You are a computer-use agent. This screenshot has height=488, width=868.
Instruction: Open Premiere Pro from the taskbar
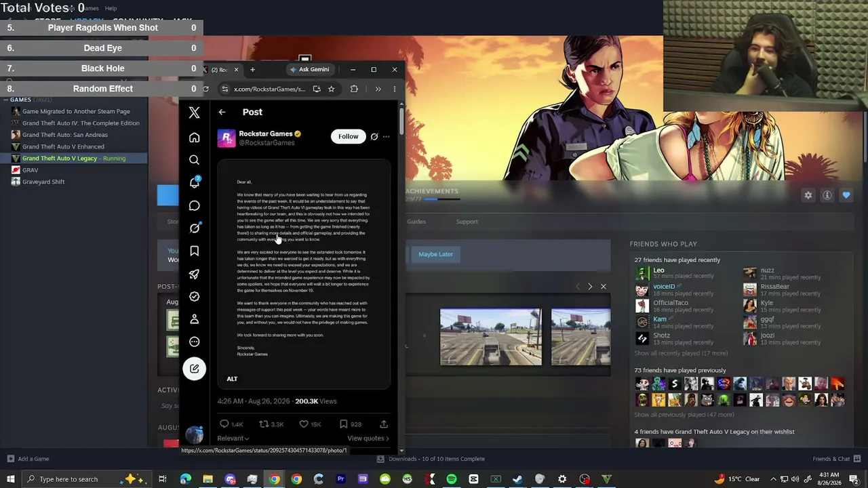pos(340,479)
